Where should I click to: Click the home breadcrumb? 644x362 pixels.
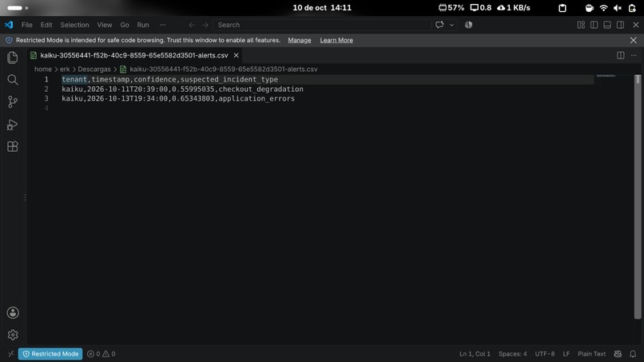coord(42,69)
